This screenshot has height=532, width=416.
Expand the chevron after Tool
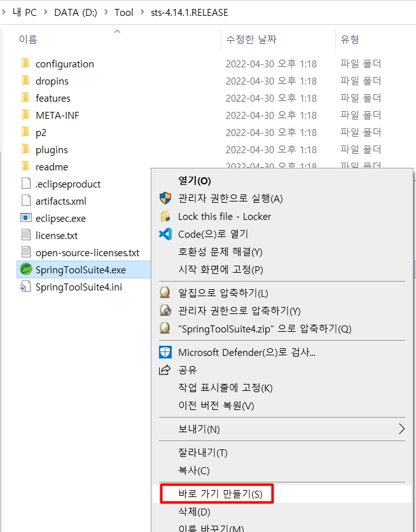pos(142,12)
